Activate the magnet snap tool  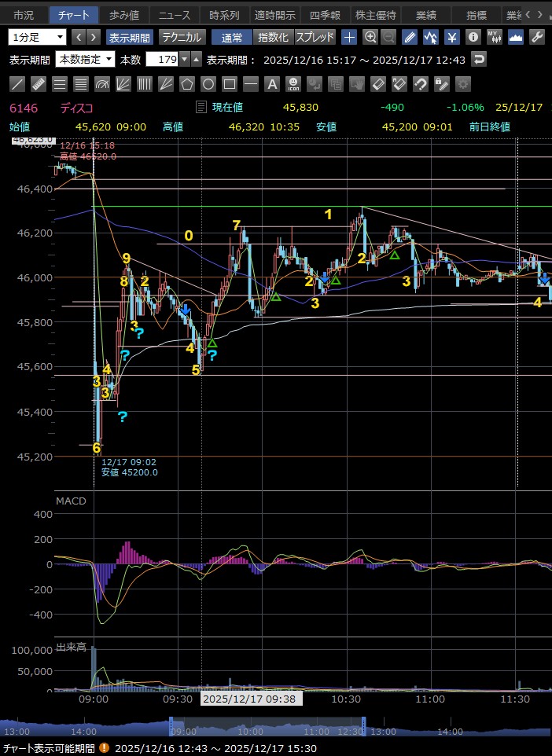[420, 83]
